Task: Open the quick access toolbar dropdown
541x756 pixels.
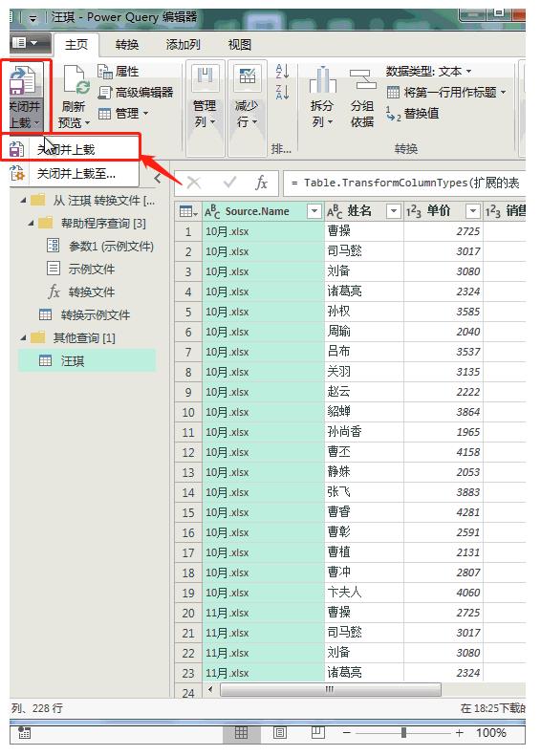Action: (x=32, y=18)
